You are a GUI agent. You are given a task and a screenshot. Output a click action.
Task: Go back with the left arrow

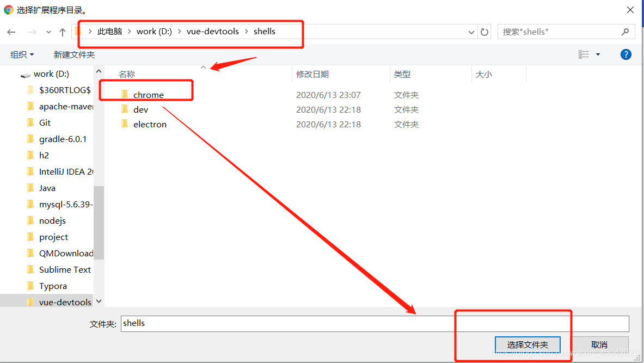click(11, 32)
